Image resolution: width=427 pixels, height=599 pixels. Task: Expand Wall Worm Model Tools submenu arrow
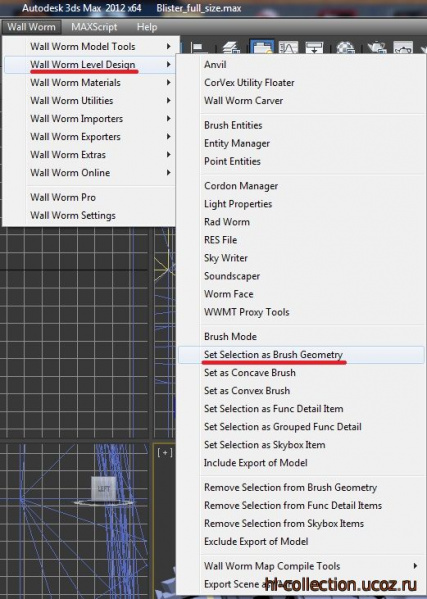(168, 46)
